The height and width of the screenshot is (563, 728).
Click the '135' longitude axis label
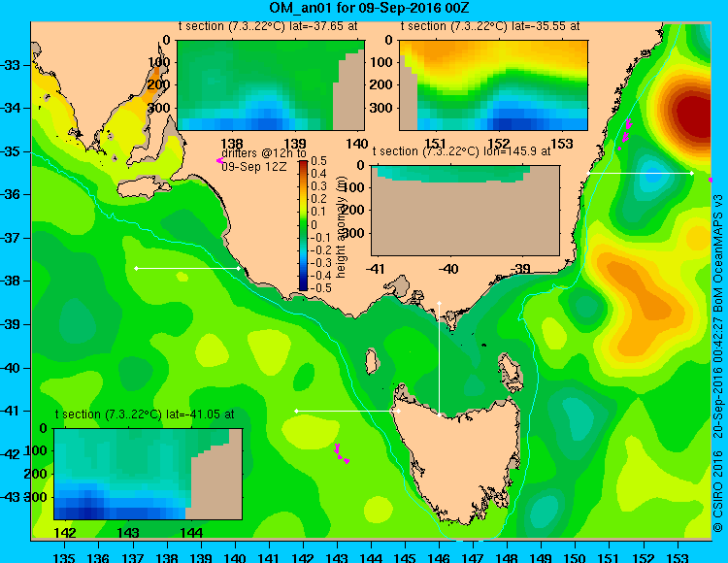pyautogui.click(x=64, y=557)
